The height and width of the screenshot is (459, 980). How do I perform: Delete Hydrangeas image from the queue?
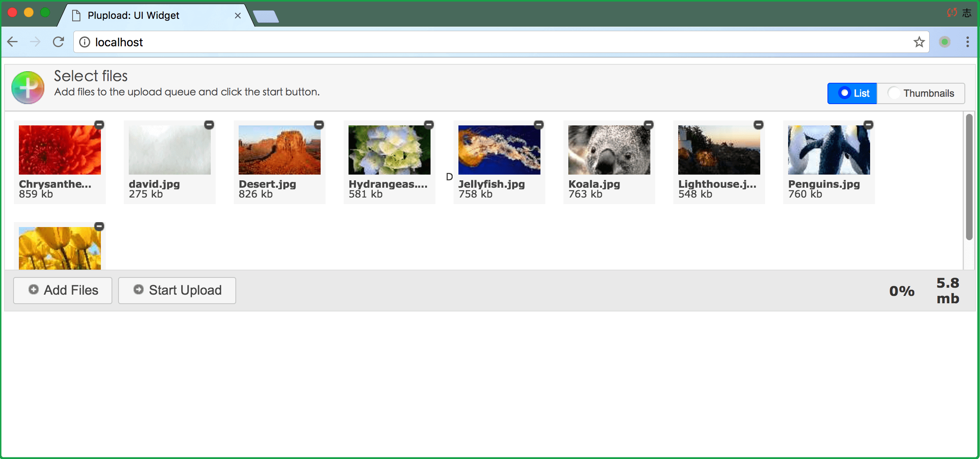click(429, 125)
